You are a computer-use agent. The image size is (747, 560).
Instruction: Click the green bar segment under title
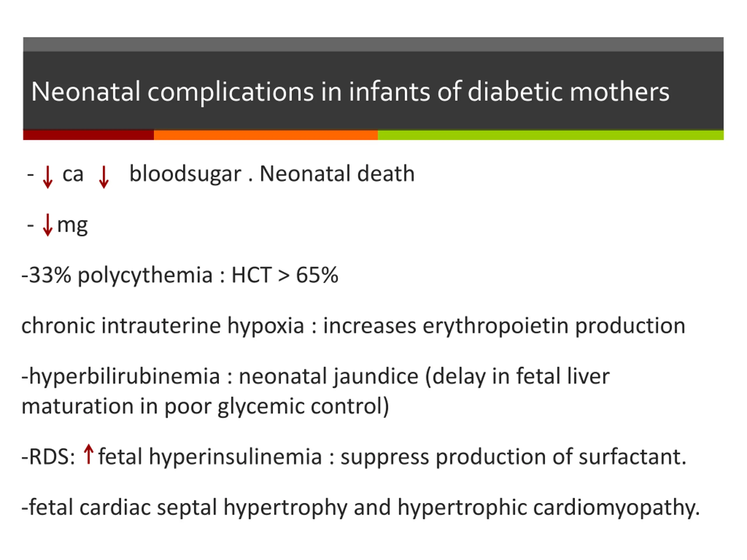click(x=551, y=135)
